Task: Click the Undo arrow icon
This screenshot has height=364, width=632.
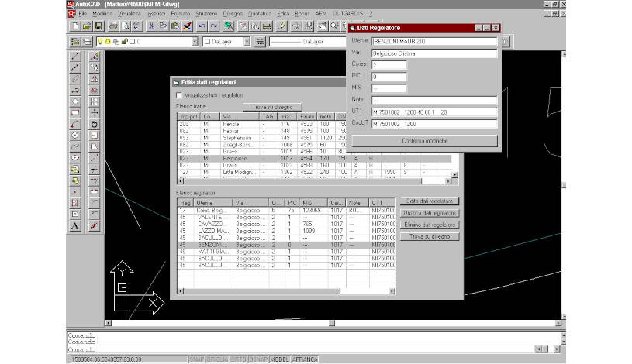Action: pyautogui.click(x=202, y=26)
